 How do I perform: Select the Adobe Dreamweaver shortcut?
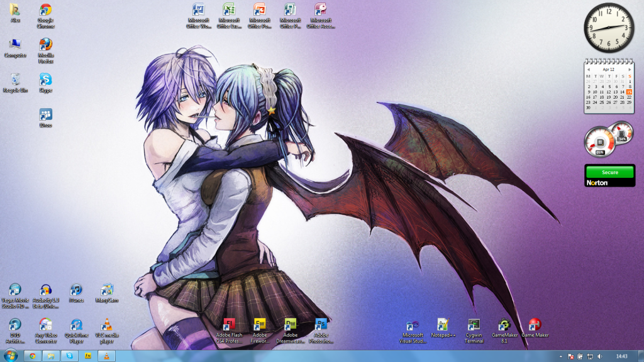click(x=291, y=331)
